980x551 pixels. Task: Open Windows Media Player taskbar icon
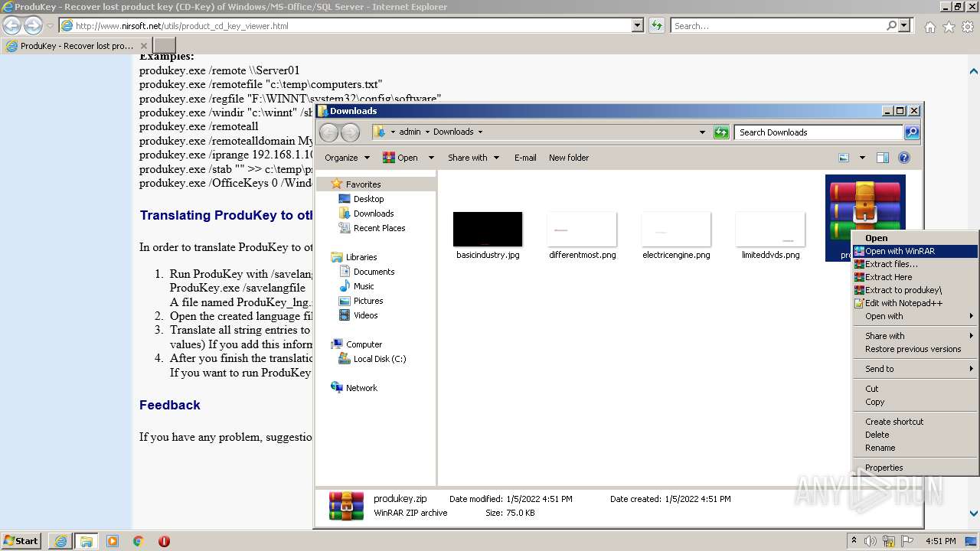coord(113,541)
